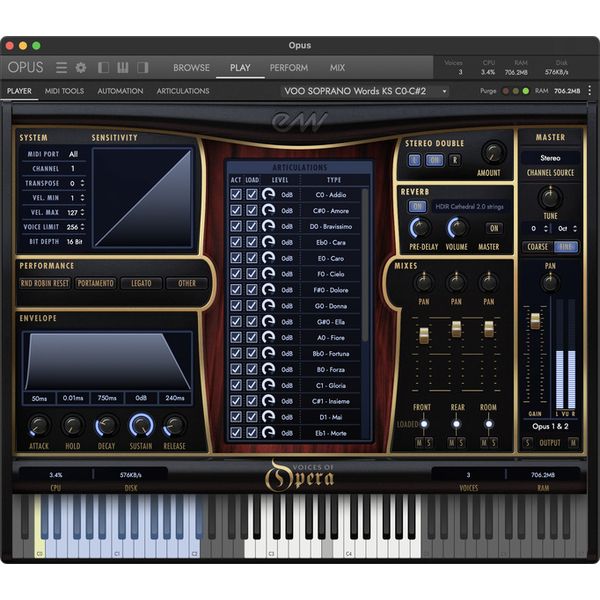Open the hamburger main menu icon
Image resolution: width=600 pixels, height=600 pixels.
61,68
